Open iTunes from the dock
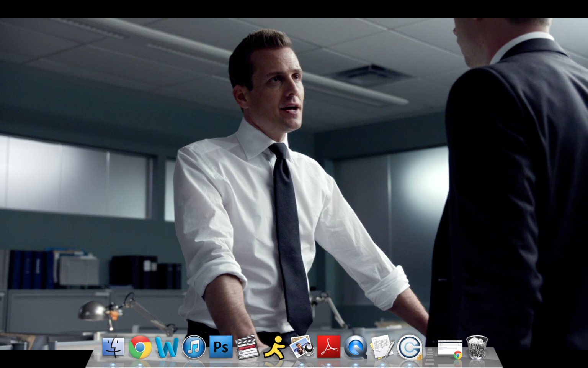 point(194,347)
